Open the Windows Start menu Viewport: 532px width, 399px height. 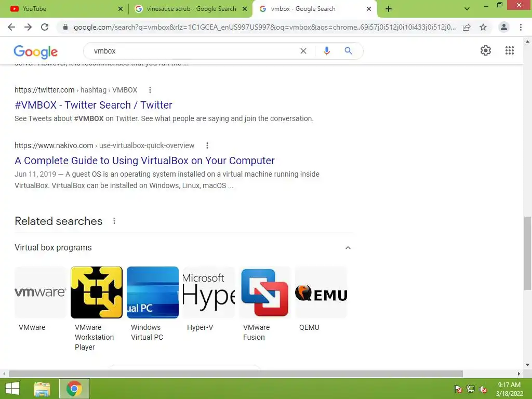12,389
